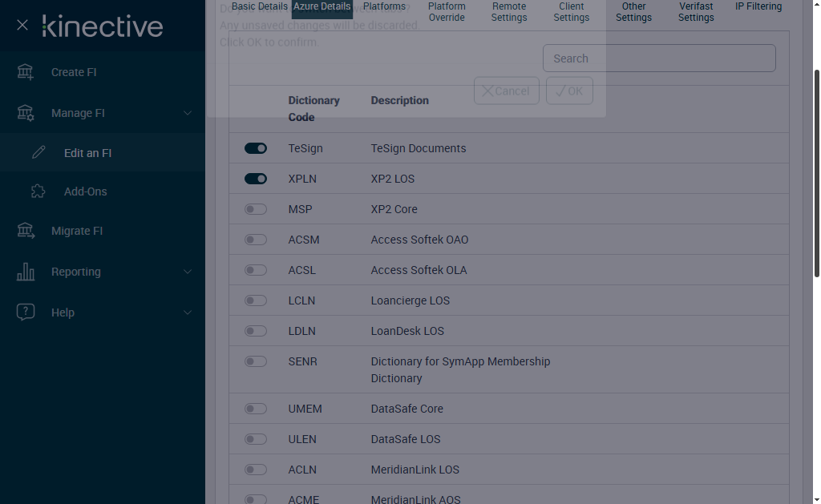Viewport: 821px width, 504px height.
Task: Disable the XPLN dictionary toggle
Action: [256, 179]
